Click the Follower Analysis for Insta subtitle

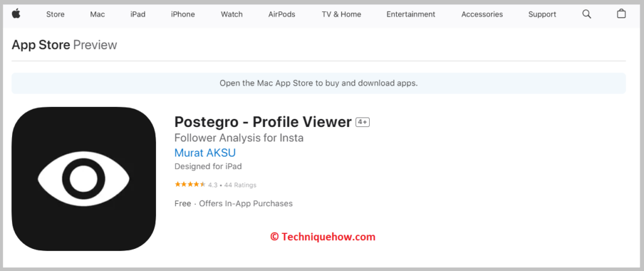click(239, 138)
